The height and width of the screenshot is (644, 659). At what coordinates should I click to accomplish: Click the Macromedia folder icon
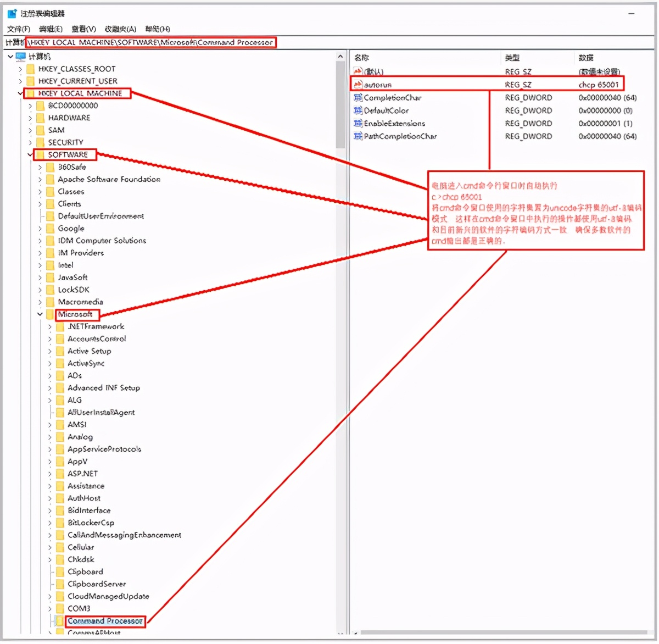pos(50,302)
